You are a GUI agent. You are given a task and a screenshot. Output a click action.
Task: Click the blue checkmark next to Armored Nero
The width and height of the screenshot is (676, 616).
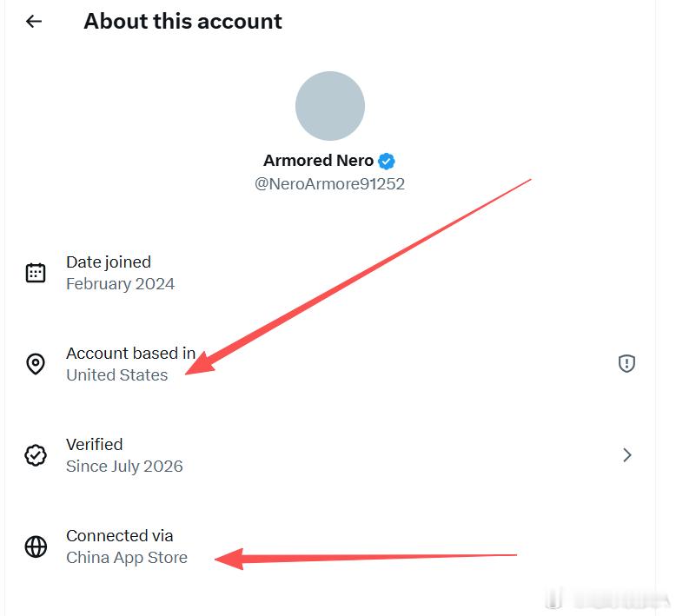click(x=387, y=161)
